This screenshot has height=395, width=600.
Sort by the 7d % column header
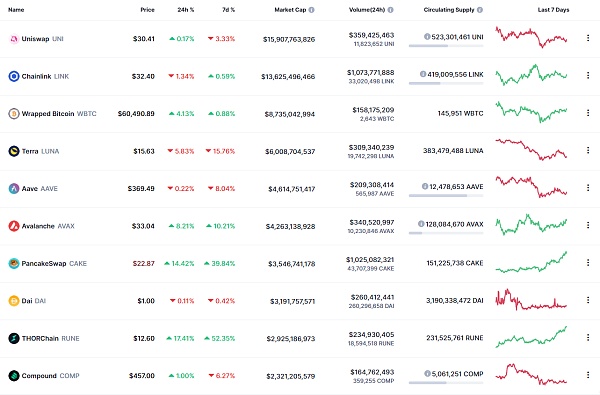click(x=228, y=10)
